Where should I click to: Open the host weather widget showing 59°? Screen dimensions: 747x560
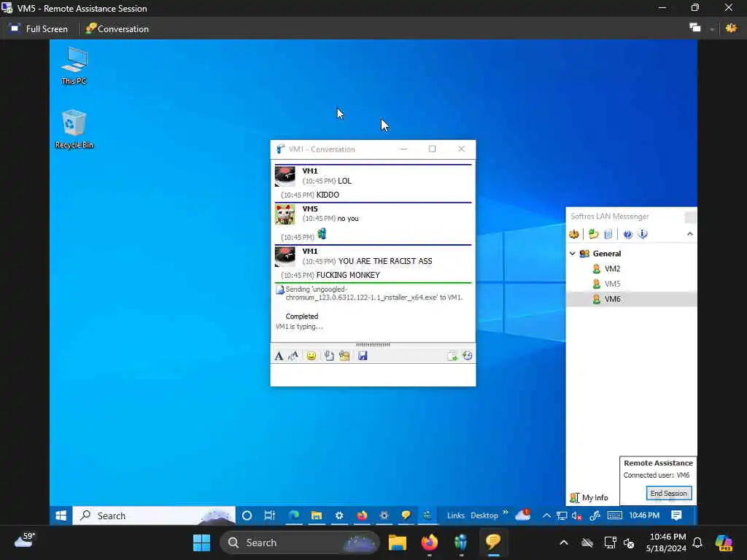[26, 540]
